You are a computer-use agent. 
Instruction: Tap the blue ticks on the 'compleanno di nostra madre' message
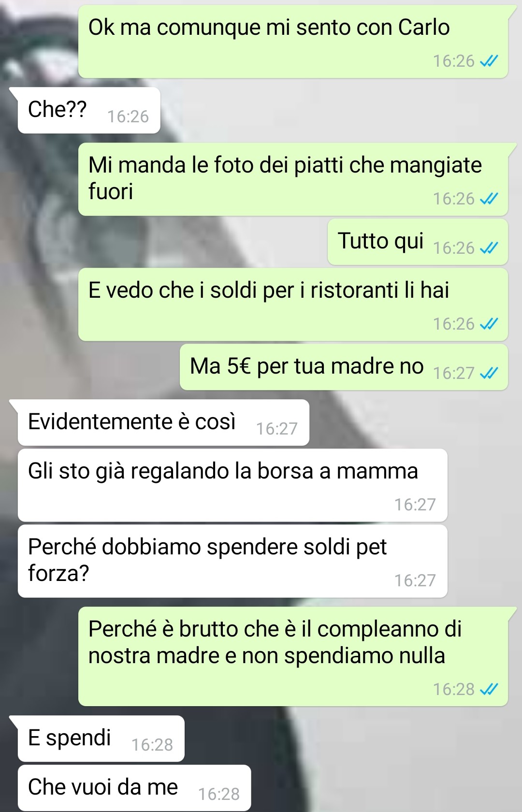tap(489, 689)
